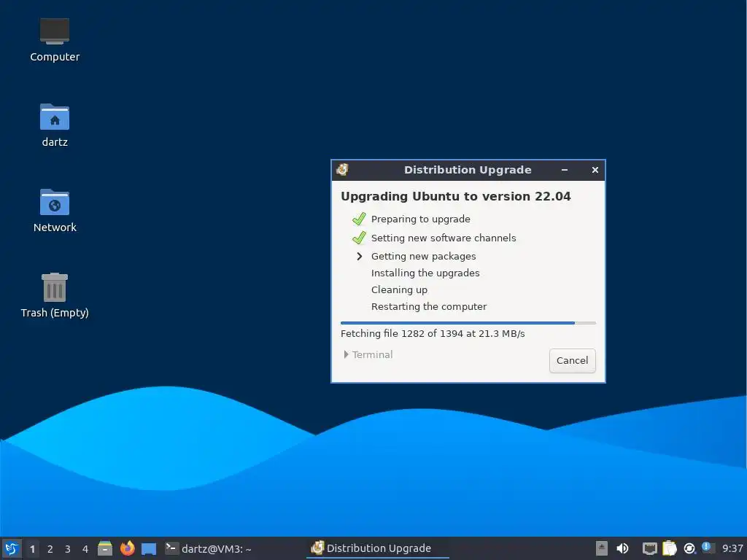The image size is (747, 560).
Task: Open the clipboard manager tray icon
Action: point(670,548)
